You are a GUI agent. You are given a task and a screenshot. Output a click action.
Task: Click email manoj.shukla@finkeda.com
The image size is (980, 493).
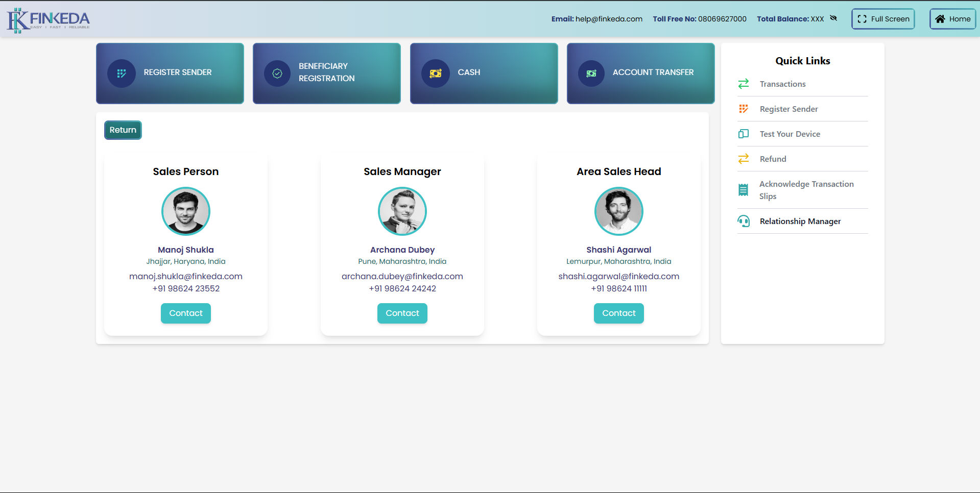pyautogui.click(x=186, y=276)
